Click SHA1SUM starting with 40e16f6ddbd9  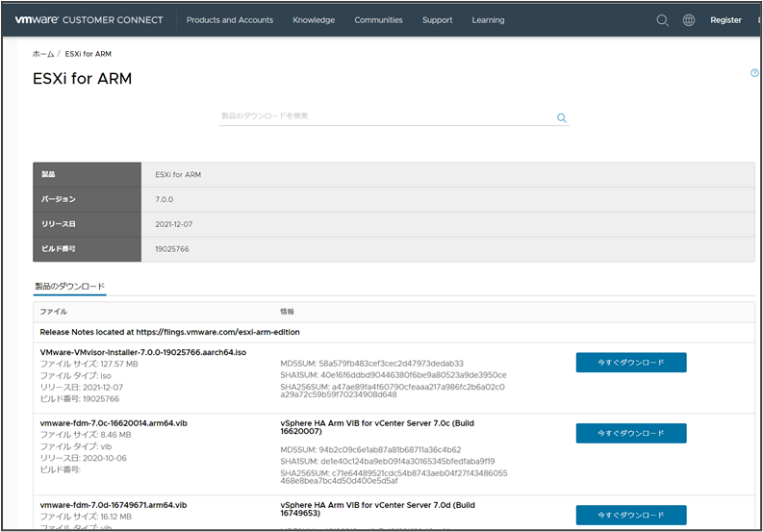[394, 375]
